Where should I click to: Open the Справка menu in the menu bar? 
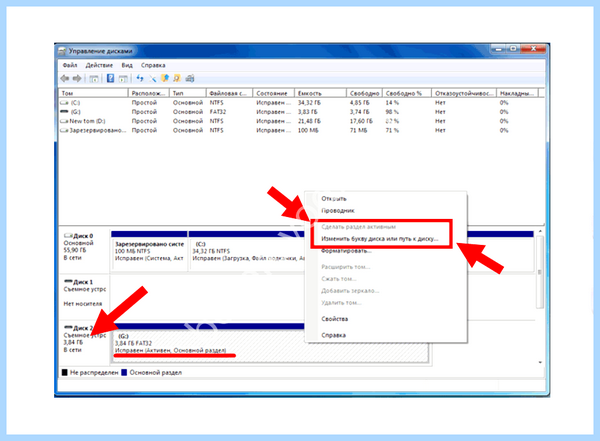(153, 65)
